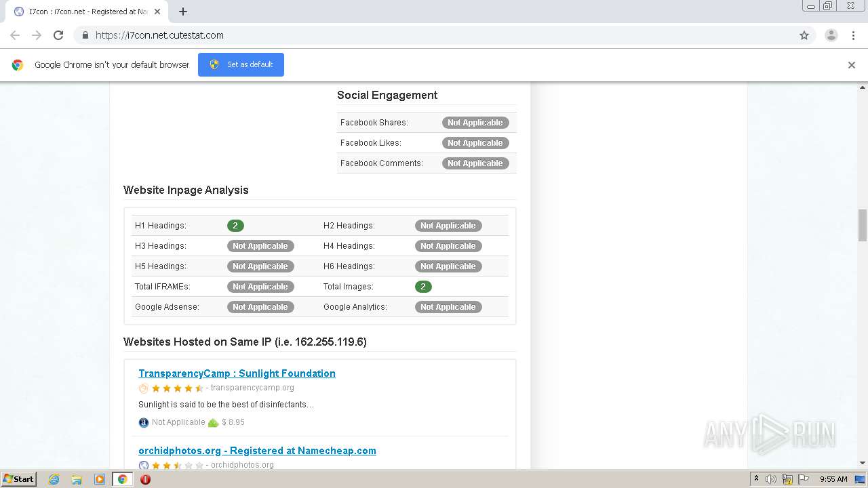Click the browser Forward arrow
This screenshot has width=868, height=488.
[x=37, y=35]
